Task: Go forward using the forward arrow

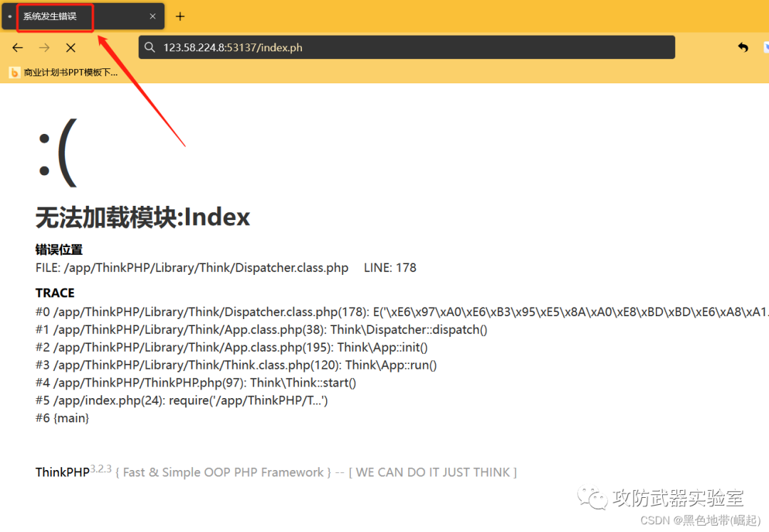Action: point(44,48)
